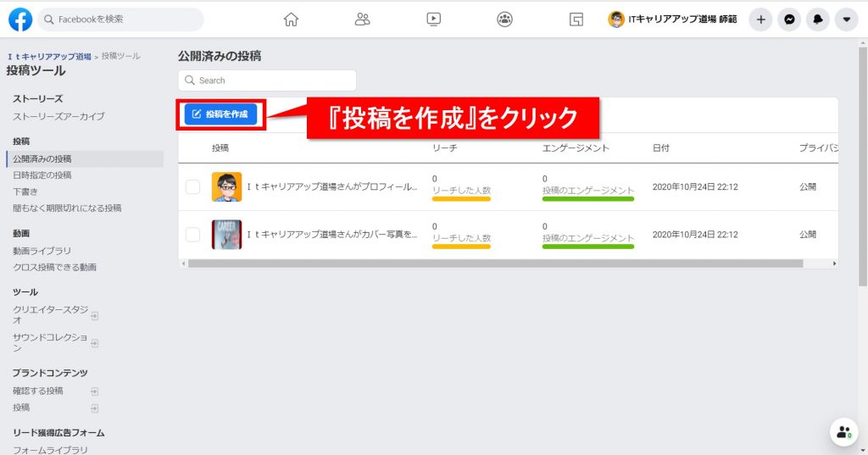Open the Friends icon in top bar

click(x=363, y=19)
